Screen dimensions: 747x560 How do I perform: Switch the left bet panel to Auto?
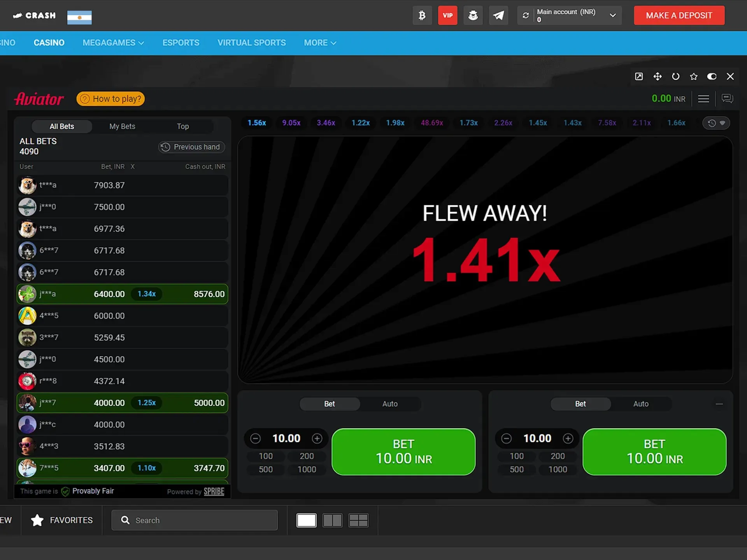389,404
